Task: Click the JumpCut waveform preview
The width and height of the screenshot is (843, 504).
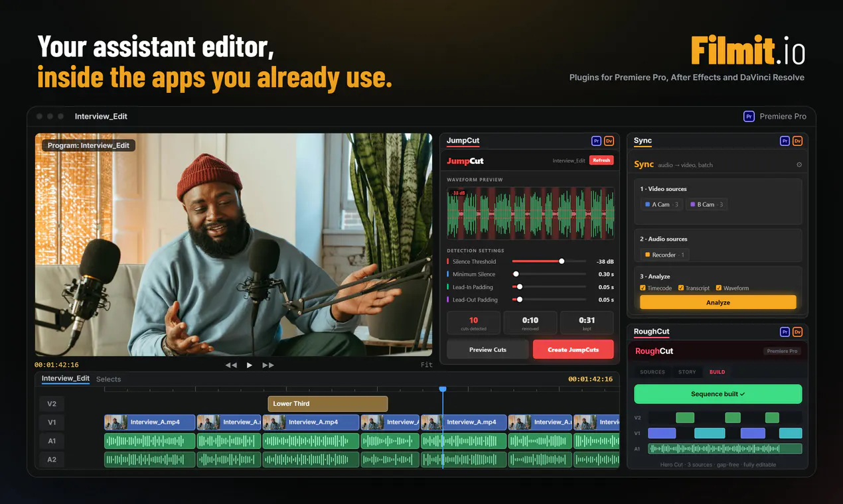Action: 530,213
